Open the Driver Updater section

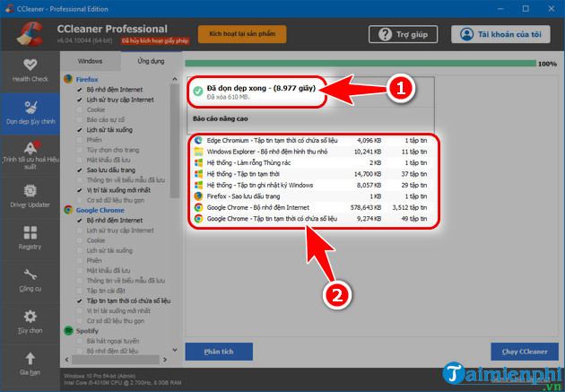[x=30, y=197]
